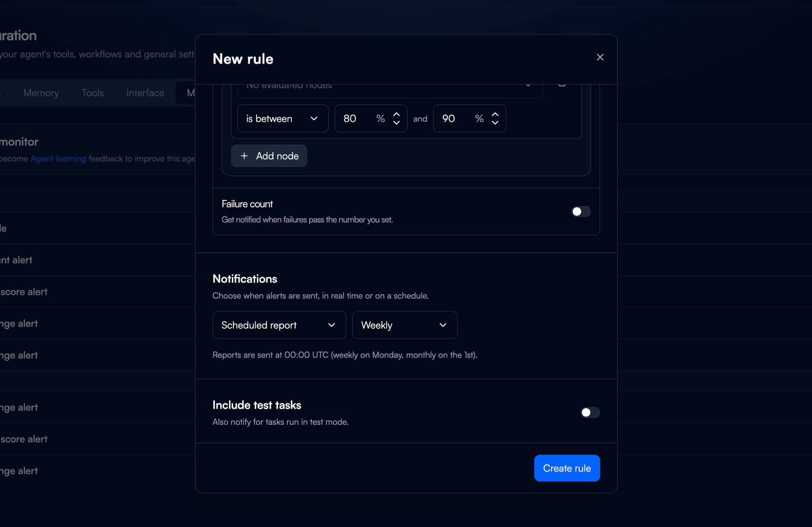The height and width of the screenshot is (527, 812).
Task: Close the New rule dialog
Action: [600, 57]
